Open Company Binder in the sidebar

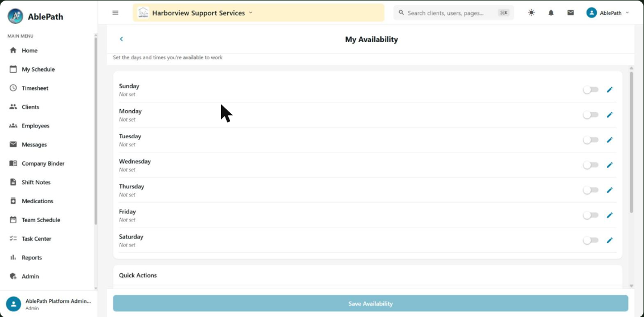[47, 163]
